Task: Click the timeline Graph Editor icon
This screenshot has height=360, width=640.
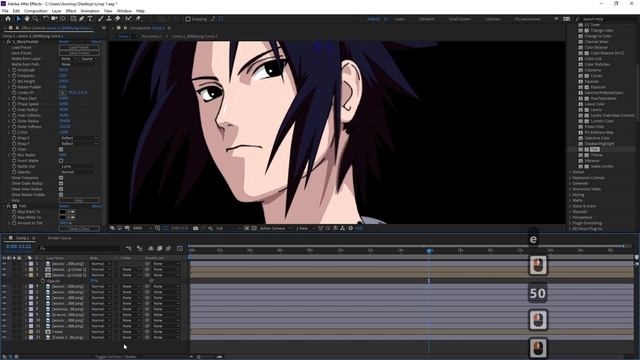Action: (x=180, y=248)
